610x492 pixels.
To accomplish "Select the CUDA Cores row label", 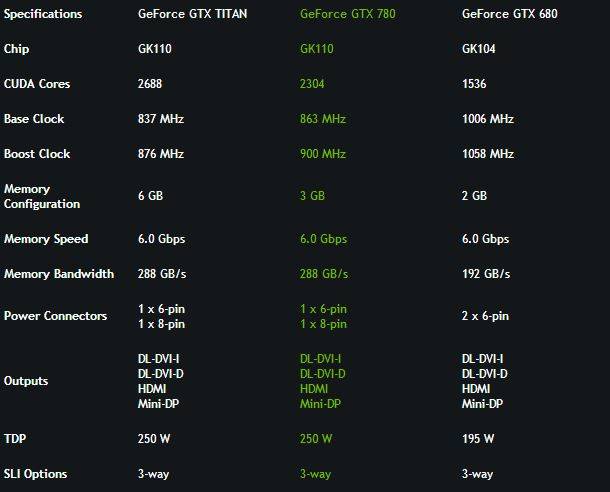I will click(37, 84).
